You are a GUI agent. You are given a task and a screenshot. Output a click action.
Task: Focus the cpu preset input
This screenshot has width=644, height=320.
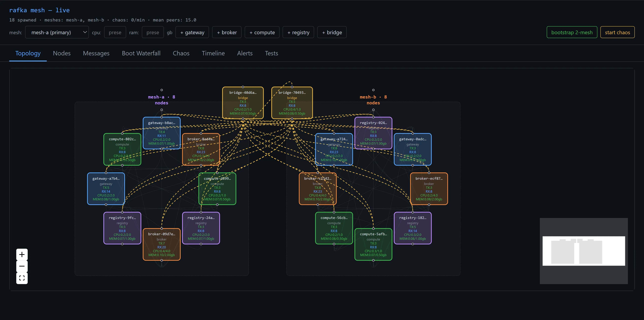pos(115,32)
